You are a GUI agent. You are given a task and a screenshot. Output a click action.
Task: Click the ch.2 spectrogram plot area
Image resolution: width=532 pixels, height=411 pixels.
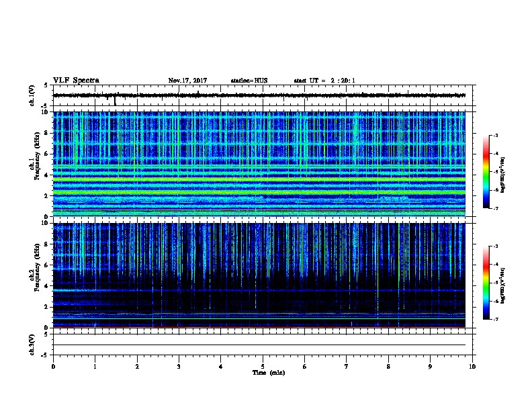(259, 275)
